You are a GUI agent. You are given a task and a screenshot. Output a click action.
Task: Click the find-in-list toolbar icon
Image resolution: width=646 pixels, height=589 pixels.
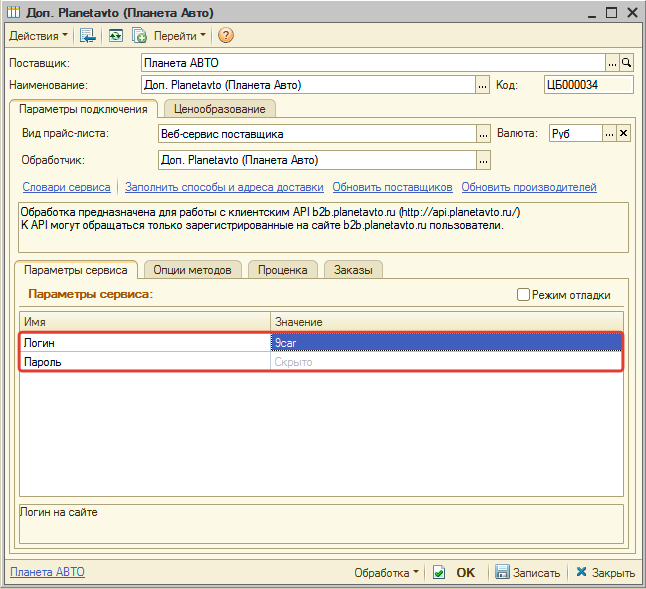point(87,36)
